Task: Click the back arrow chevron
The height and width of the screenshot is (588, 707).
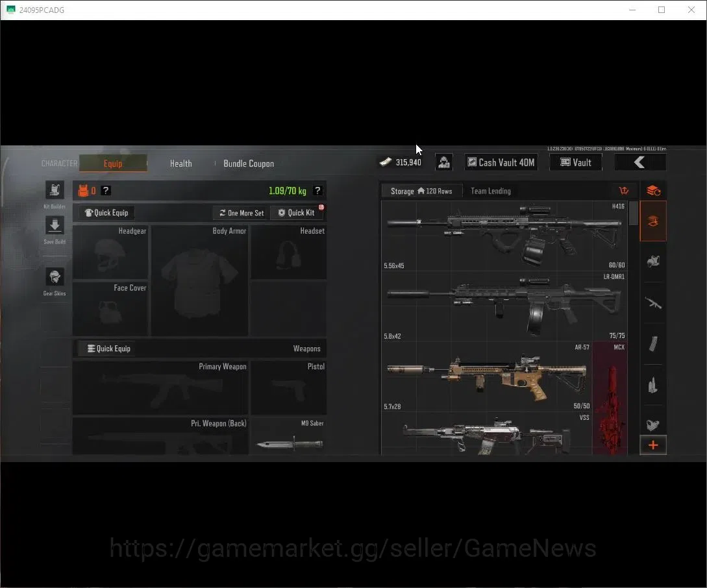Action: click(x=640, y=162)
